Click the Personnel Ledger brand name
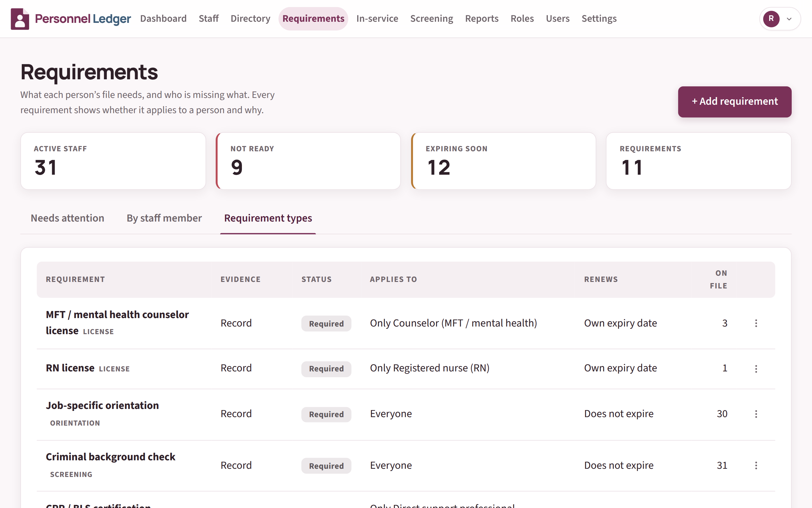 tap(83, 19)
